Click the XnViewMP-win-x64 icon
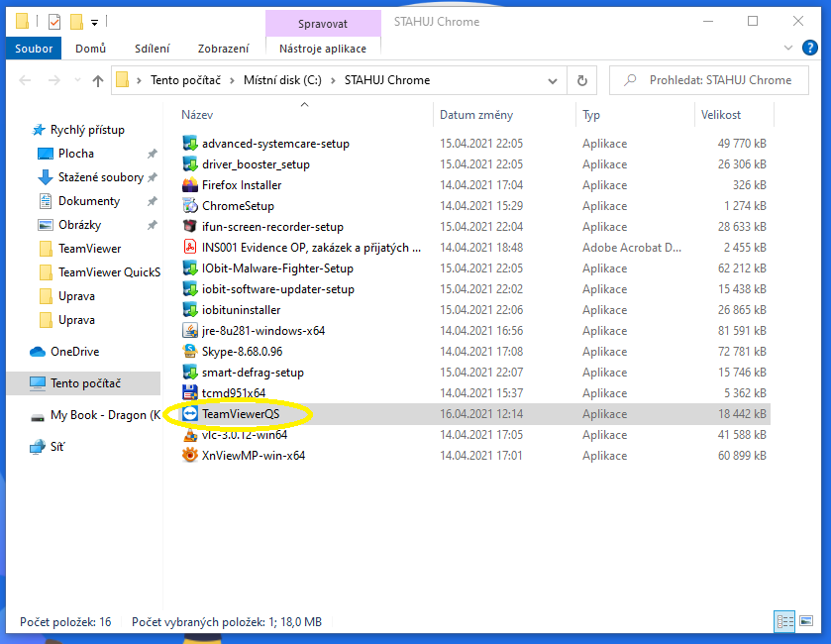Screen dimensions: 831x644 pyautogui.click(x=190, y=456)
